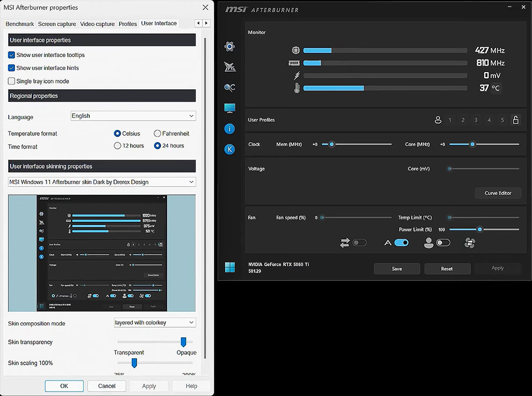Switch to the Benchmark tab
The height and width of the screenshot is (396, 532).
[x=19, y=24]
